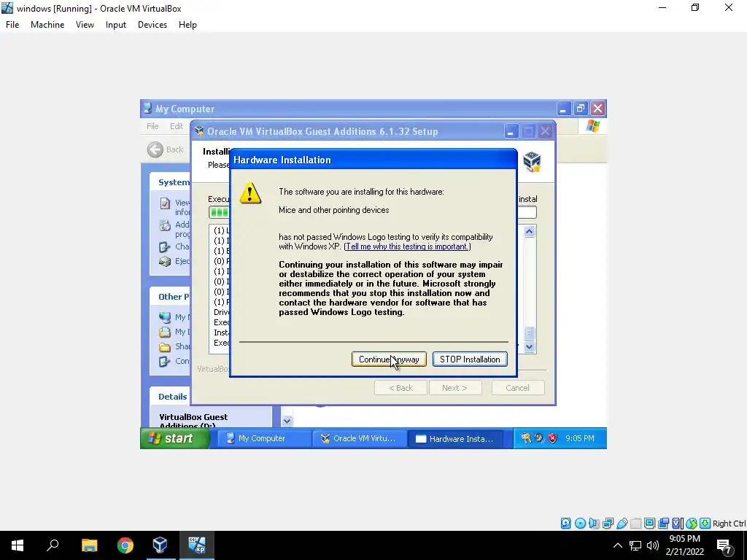Viewport: 747px width, 560px height.
Task: Click Eject this disk icon in sidebar
Action: [x=165, y=262]
